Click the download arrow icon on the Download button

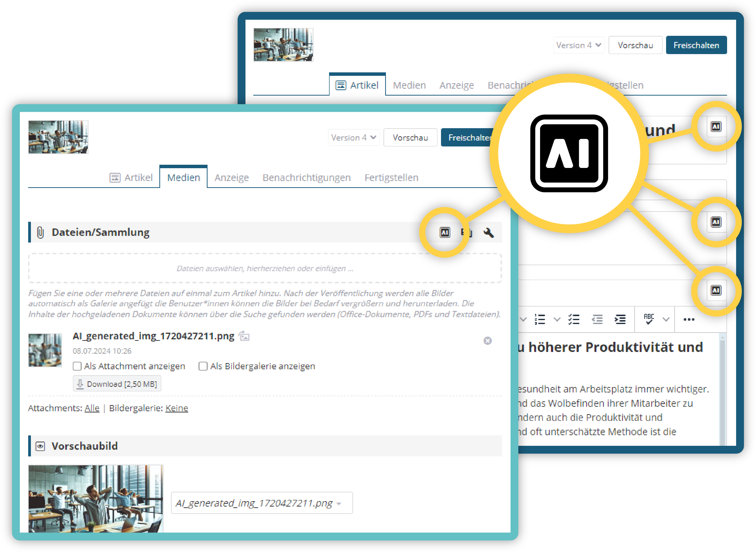(x=80, y=384)
